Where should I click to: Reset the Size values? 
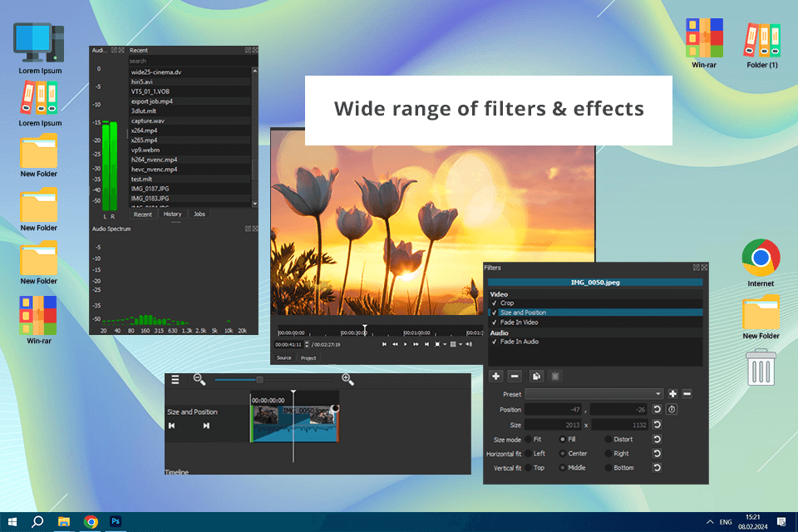coord(657,425)
